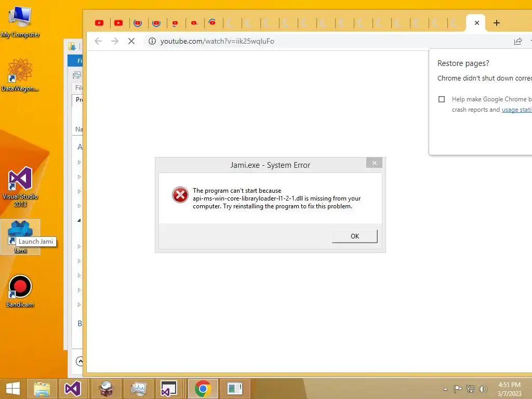Screen dimensions: 532x399
Task: Click the Restore pages? heading
Action: pyautogui.click(x=463, y=63)
